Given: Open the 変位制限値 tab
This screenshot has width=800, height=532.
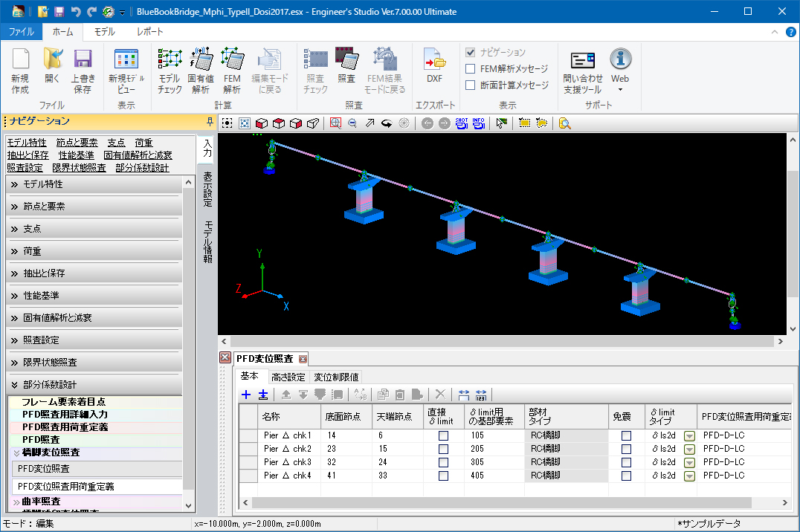Looking at the screenshot, I should click(x=336, y=377).
